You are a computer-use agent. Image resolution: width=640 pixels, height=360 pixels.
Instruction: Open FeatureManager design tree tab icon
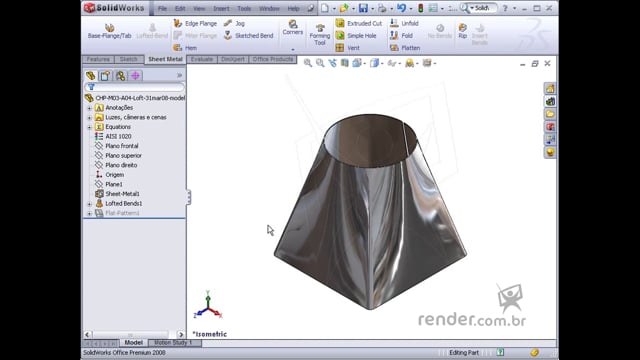[90, 76]
